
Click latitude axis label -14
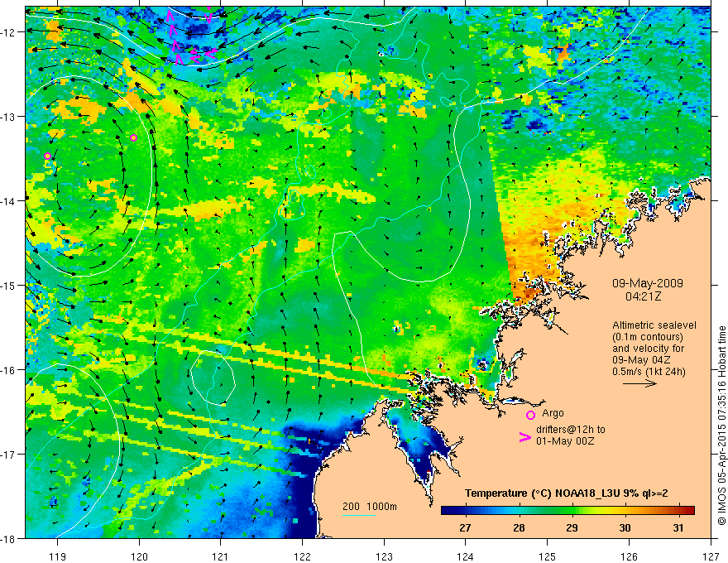click(x=9, y=201)
